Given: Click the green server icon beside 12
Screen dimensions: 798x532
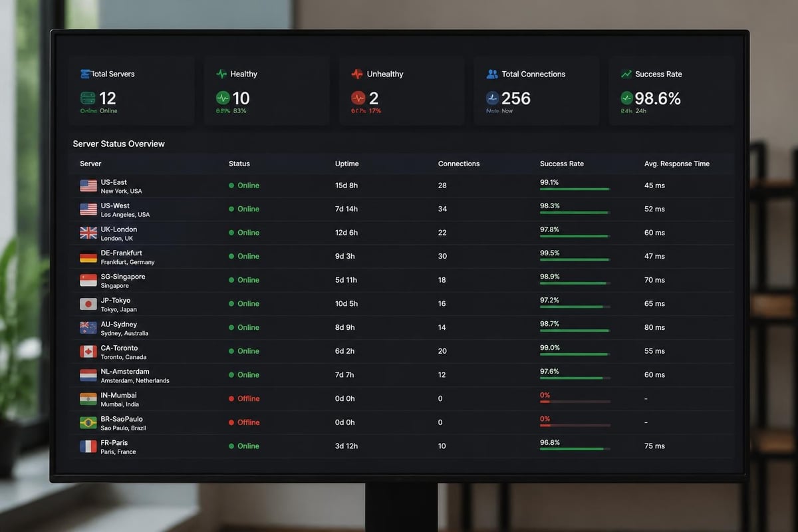Looking at the screenshot, I should point(88,98).
